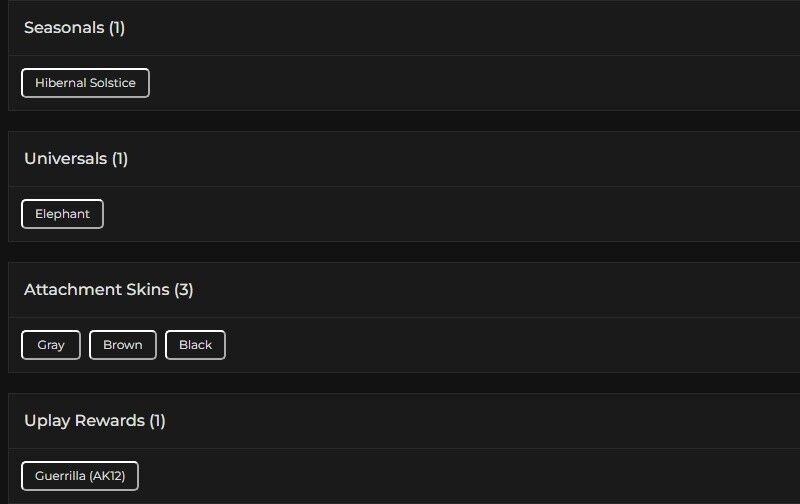Collapse the Attachment Skins section header
Image resolution: width=800 pixels, height=504 pixels.
[x=400, y=290]
